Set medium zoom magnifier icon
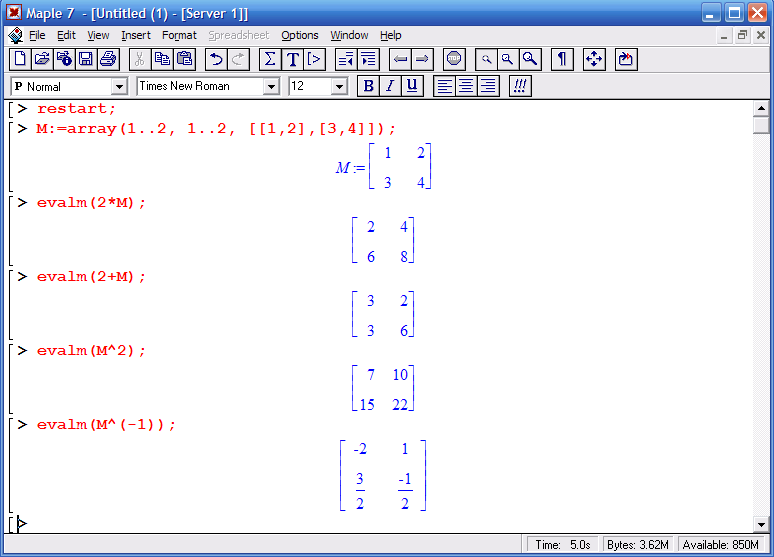 click(x=508, y=59)
